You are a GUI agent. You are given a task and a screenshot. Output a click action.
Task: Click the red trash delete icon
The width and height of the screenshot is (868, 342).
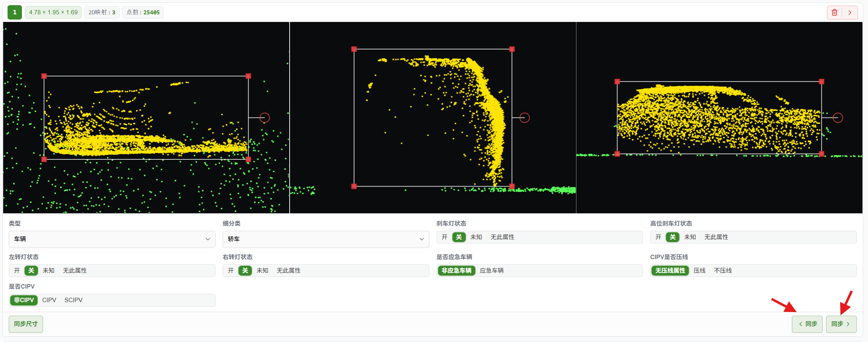(835, 12)
